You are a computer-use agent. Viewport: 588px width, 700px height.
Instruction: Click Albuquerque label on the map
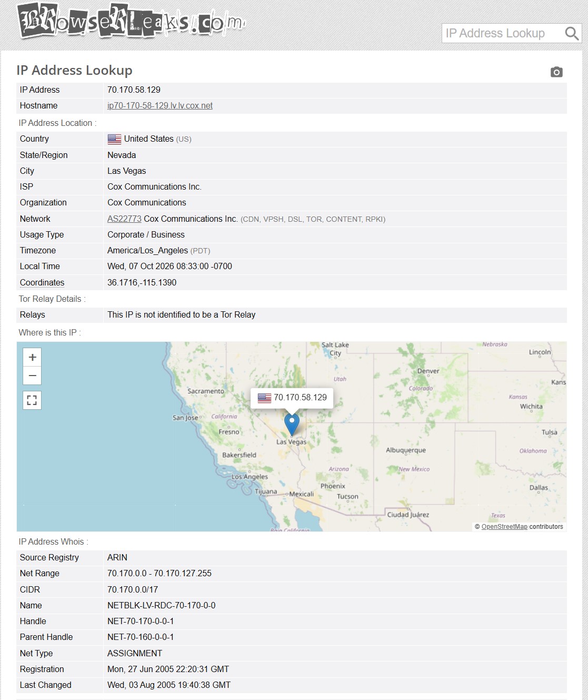click(x=406, y=450)
